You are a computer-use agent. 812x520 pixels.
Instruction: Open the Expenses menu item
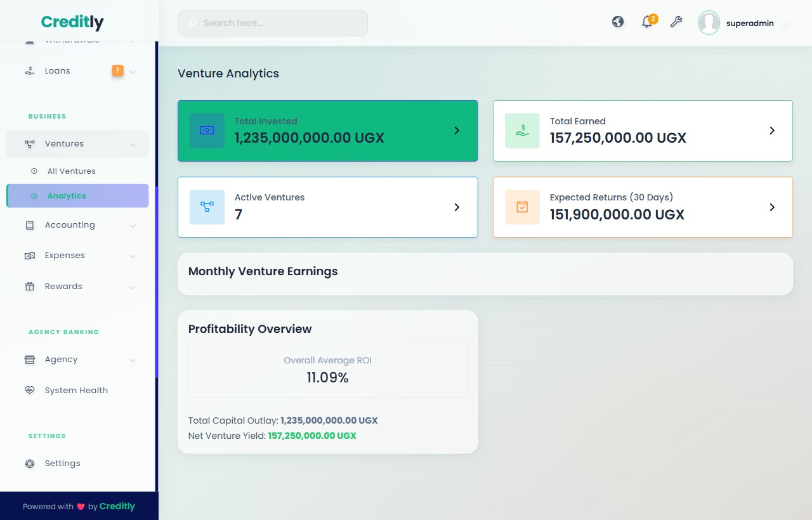(x=77, y=256)
